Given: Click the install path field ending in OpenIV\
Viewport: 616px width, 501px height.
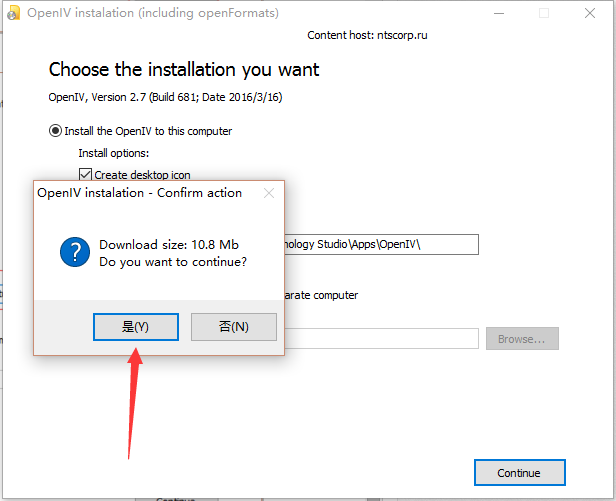Looking at the screenshot, I should point(381,244).
